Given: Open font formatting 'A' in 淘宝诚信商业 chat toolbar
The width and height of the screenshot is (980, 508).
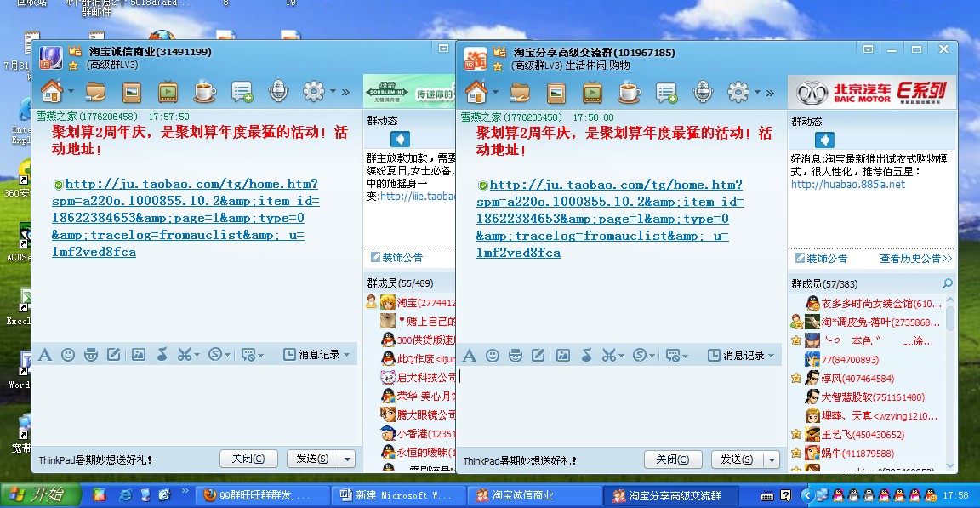Looking at the screenshot, I should [45, 355].
